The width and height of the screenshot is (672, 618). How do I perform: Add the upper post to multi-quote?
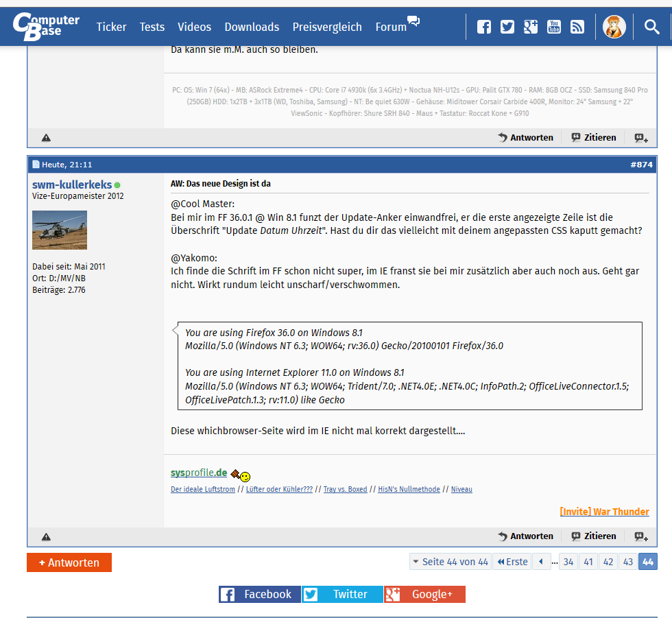pos(641,138)
